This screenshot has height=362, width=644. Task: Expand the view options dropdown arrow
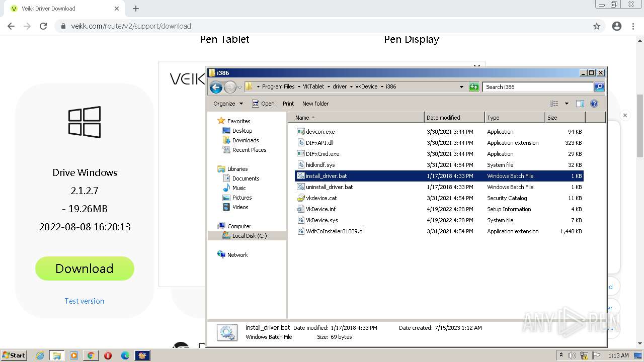(567, 104)
